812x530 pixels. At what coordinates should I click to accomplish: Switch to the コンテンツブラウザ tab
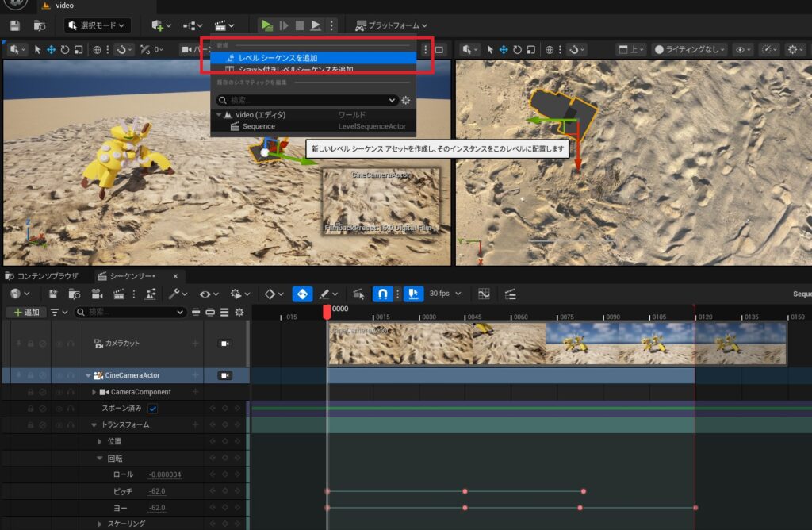[x=42, y=276]
